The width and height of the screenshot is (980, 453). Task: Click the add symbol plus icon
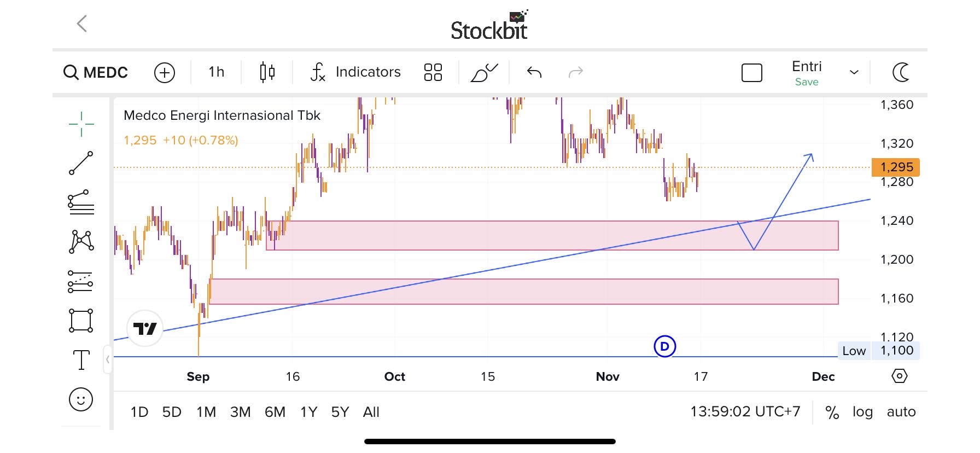point(165,72)
